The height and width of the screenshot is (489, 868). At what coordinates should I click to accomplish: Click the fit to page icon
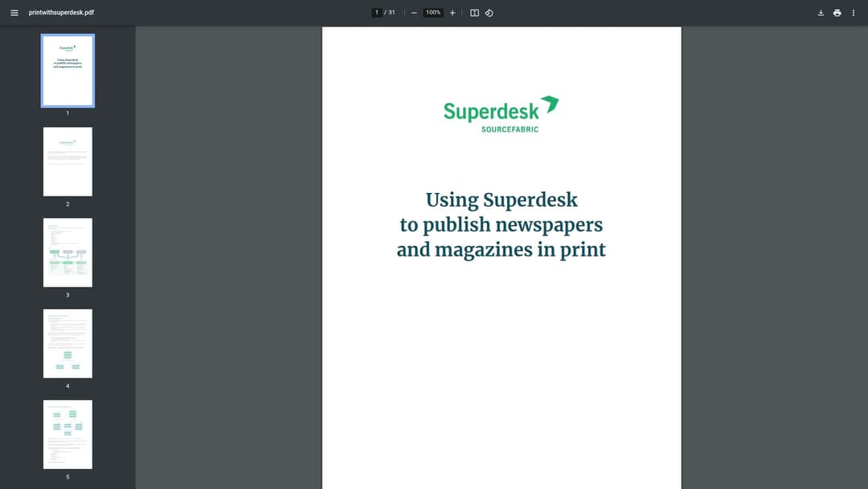click(474, 13)
